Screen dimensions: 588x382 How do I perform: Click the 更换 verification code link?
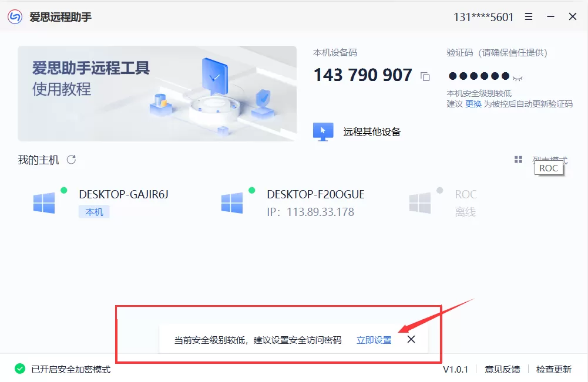(473, 104)
